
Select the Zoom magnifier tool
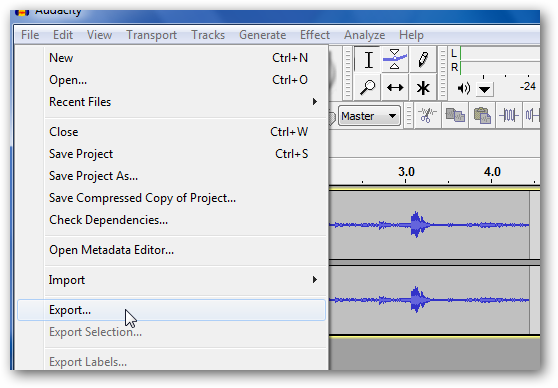368,87
